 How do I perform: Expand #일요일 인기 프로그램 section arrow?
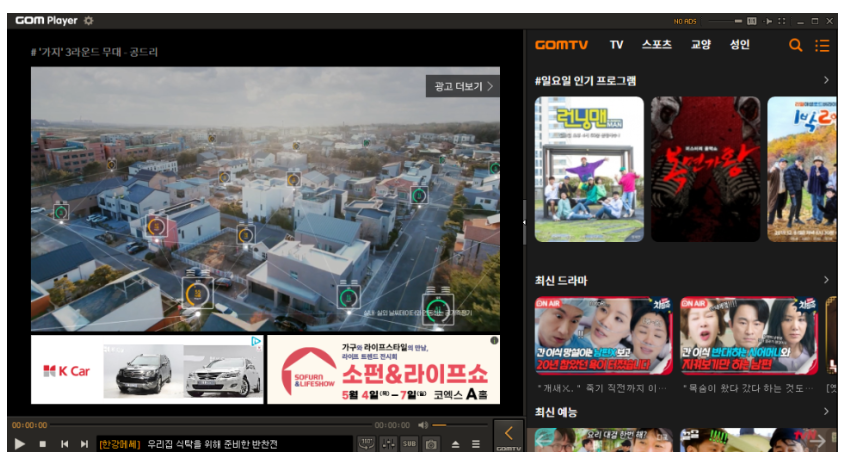click(x=826, y=80)
